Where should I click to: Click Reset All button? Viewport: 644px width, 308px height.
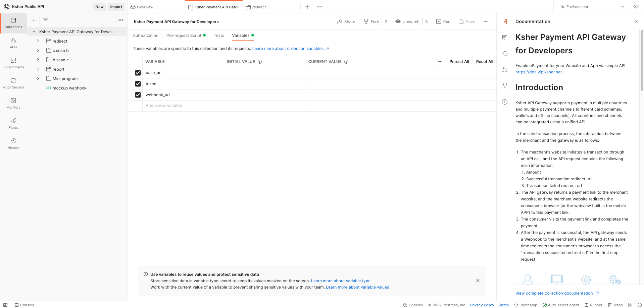point(485,62)
